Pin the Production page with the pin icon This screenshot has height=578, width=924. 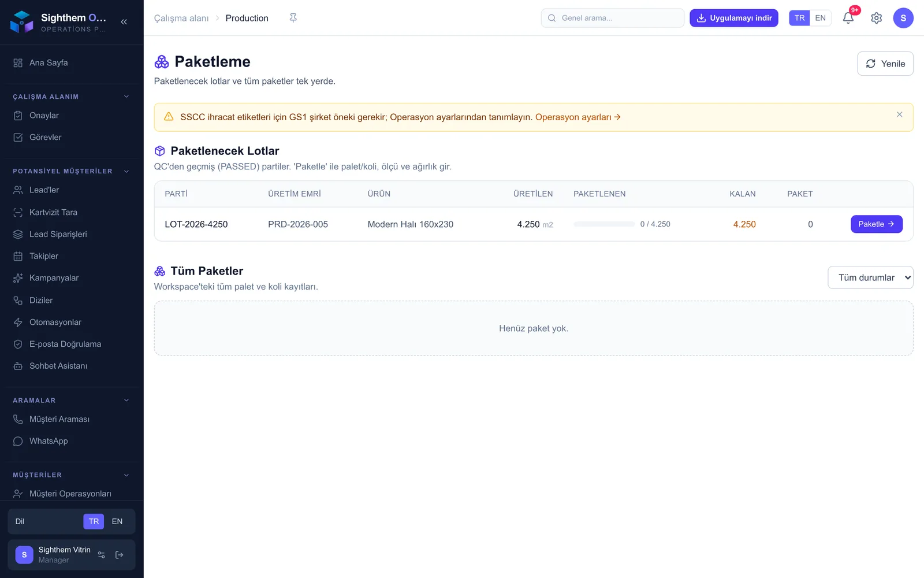293,18
